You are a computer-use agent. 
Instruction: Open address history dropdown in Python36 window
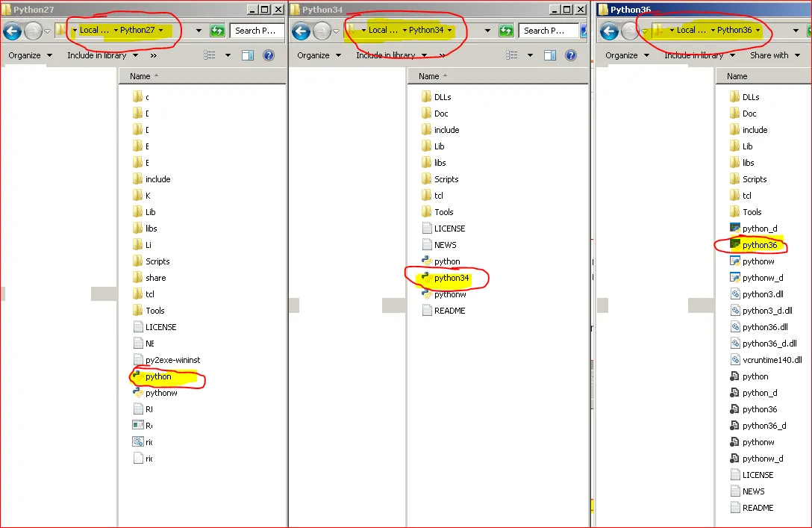click(796, 31)
